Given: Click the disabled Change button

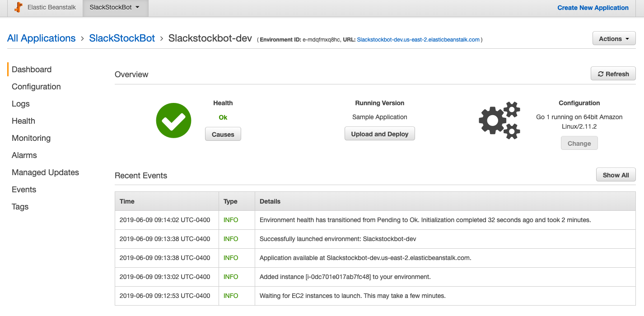Looking at the screenshot, I should [x=579, y=143].
